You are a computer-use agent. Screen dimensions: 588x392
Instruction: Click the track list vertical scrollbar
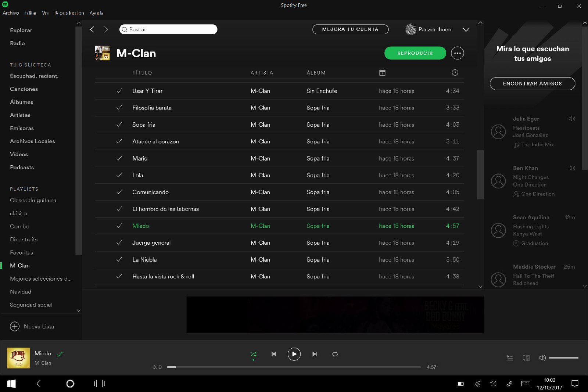click(480, 175)
